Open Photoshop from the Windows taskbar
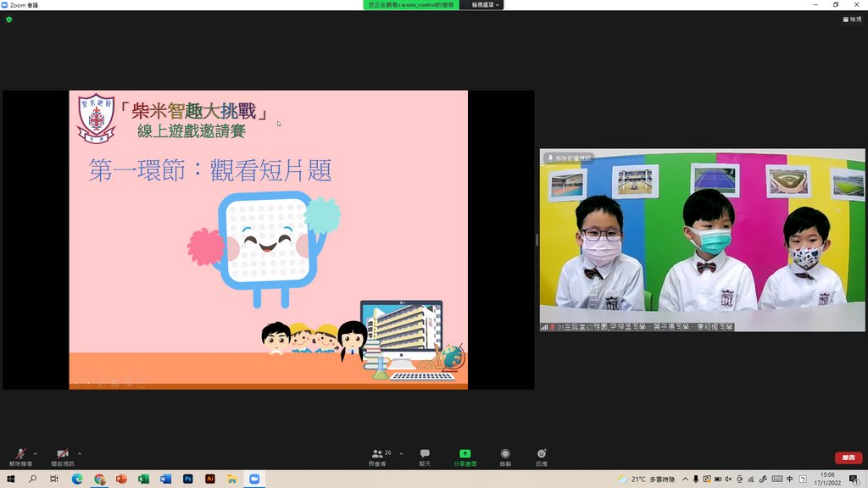 tap(187, 479)
